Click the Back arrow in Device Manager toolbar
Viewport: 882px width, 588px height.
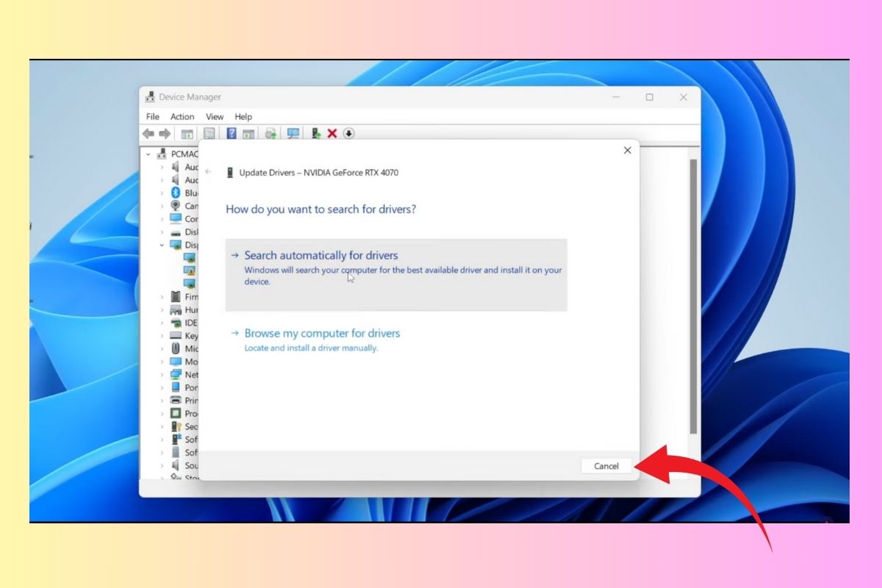(x=148, y=133)
